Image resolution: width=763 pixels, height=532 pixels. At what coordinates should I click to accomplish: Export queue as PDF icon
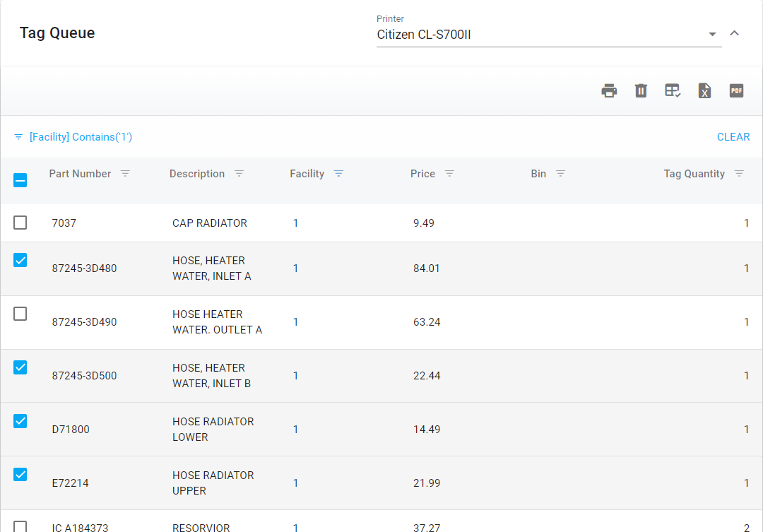pos(736,90)
